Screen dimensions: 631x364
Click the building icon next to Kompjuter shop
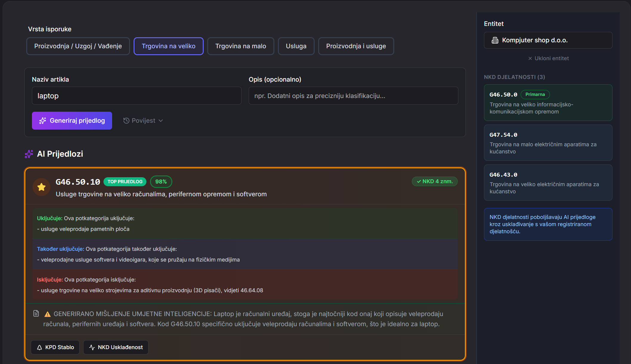tap(495, 40)
